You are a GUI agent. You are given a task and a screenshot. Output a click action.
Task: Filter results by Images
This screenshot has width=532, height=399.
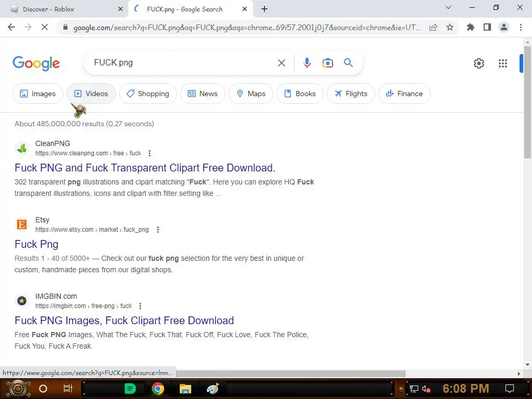point(38,94)
